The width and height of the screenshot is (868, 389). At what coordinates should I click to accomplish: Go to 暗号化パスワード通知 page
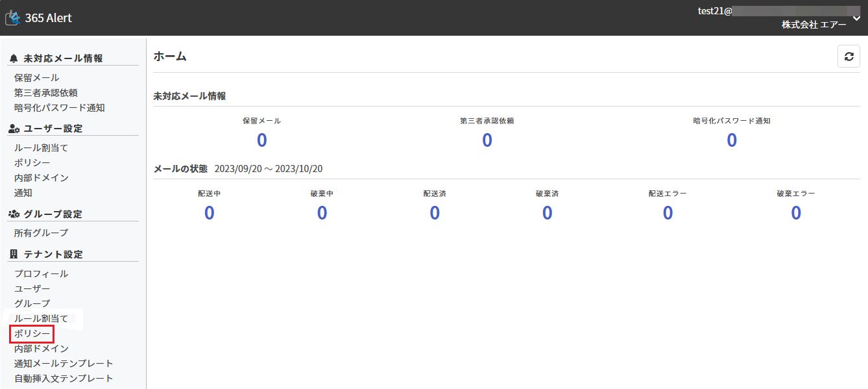pyautogui.click(x=59, y=108)
